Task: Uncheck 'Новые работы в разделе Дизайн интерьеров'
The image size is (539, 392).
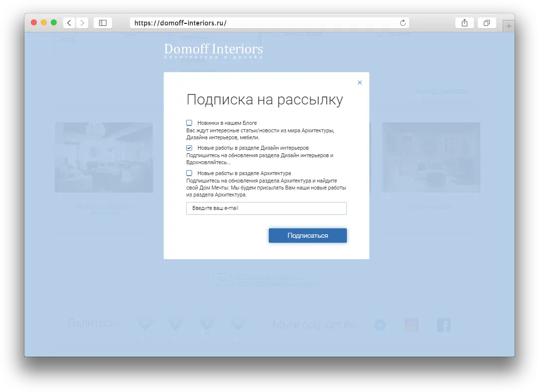Action: point(189,148)
